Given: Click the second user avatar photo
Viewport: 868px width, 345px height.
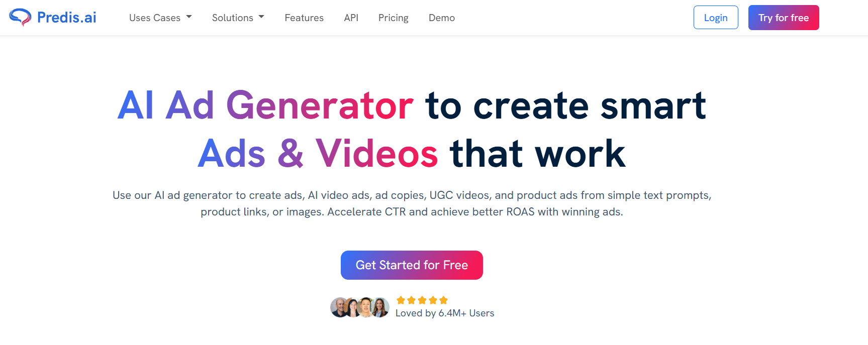Looking at the screenshot, I should [353, 307].
